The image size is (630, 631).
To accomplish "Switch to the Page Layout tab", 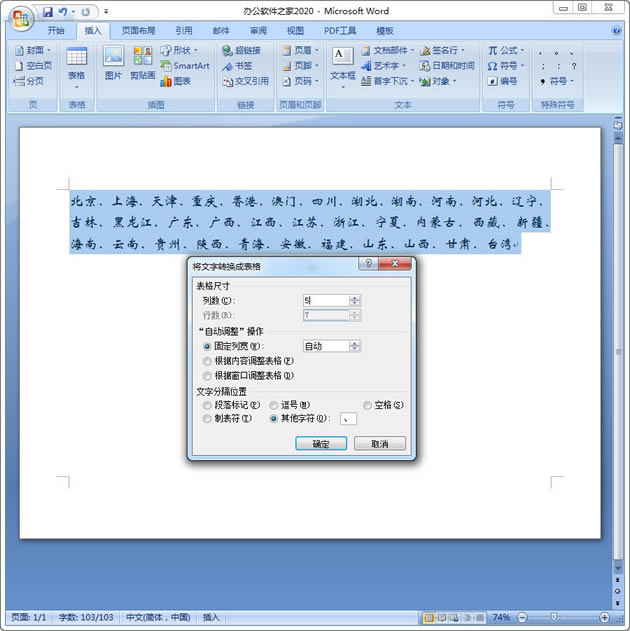I will pos(138,31).
